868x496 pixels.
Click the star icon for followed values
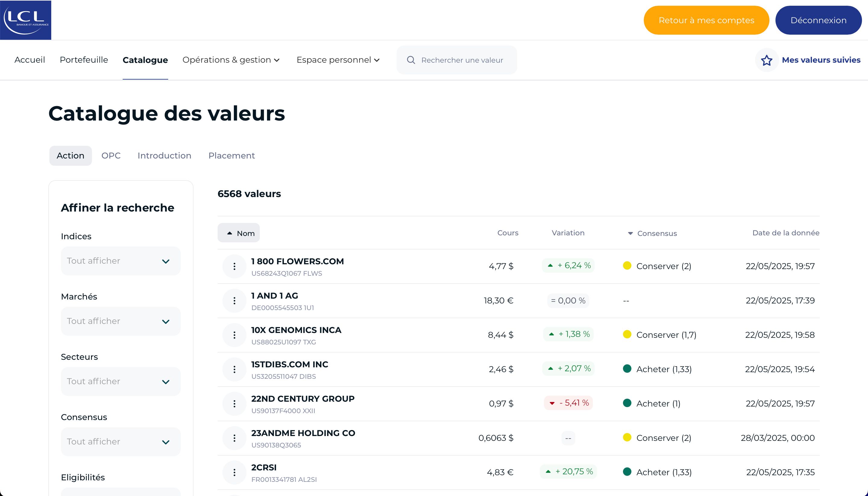tap(766, 60)
